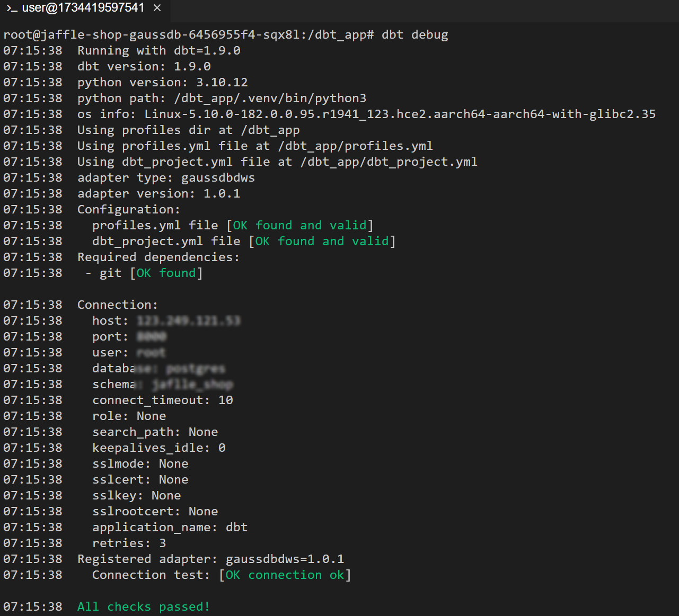
Task: Click the git 'OK found' status
Action: pos(166,273)
